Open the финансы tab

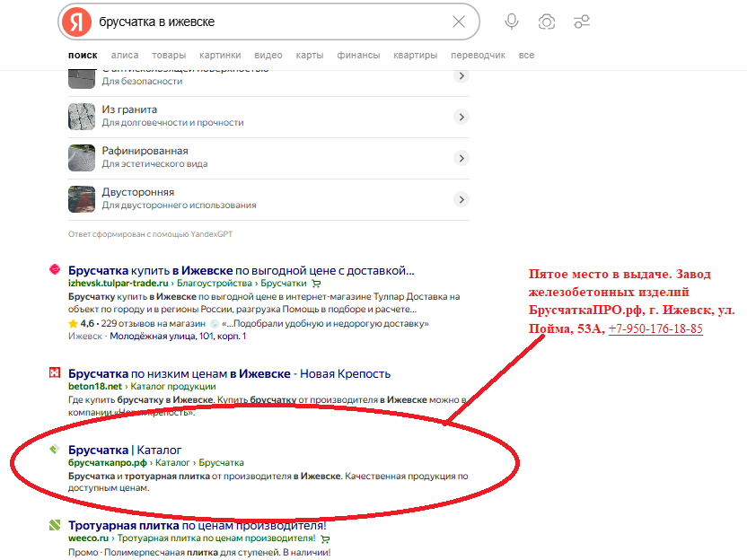click(x=358, y=56)
